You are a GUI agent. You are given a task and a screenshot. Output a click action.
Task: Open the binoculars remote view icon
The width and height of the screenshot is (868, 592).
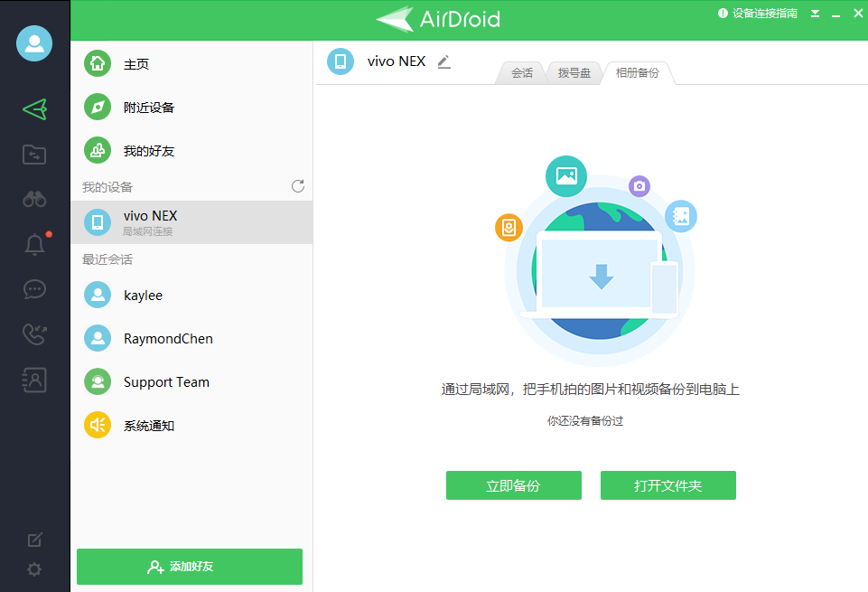click(34, 199)
